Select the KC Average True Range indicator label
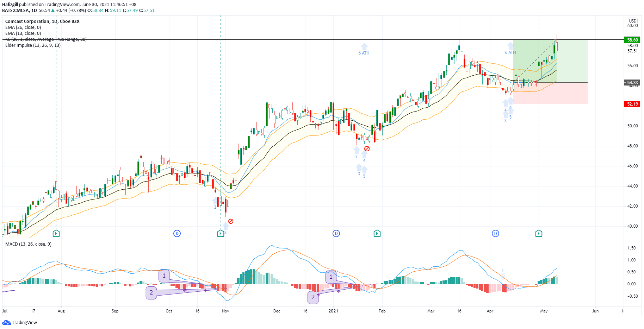644x329 pixels. coord(46,39)
